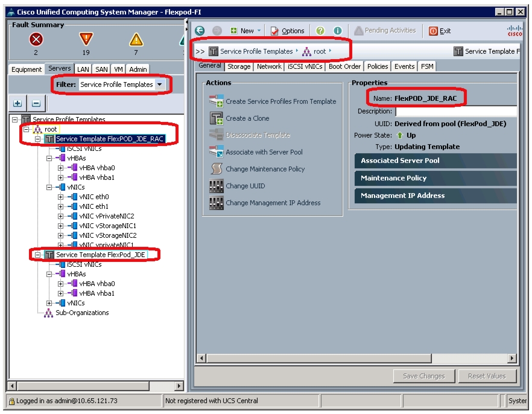
Task: Click Create Service Profiles From Template link
Action: (x=281, y=101)
